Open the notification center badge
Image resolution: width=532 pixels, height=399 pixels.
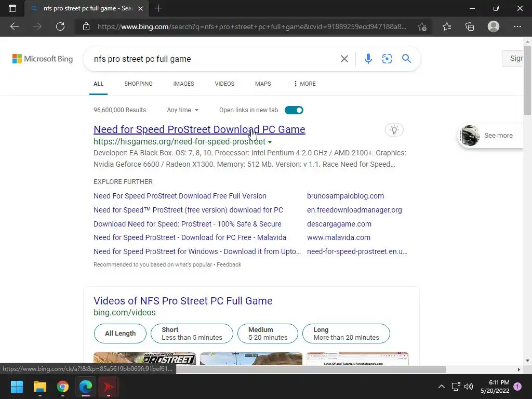point(517,387)
